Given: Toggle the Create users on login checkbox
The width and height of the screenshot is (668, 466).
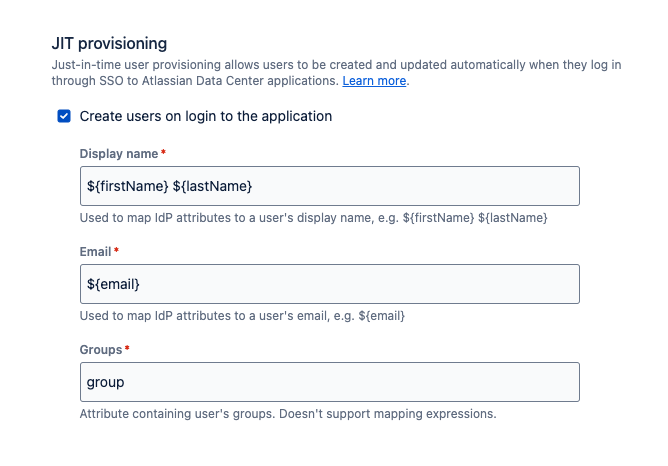Looking at the screenshot, I should pos(64,116).
